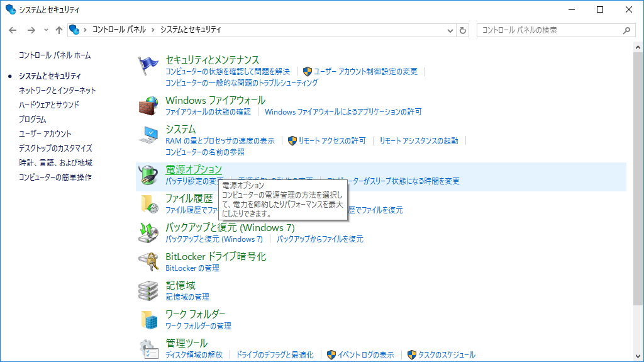Click the Control Panel icon in address bar
This screenshot has height=362, width=644.
tap(74, 30)
